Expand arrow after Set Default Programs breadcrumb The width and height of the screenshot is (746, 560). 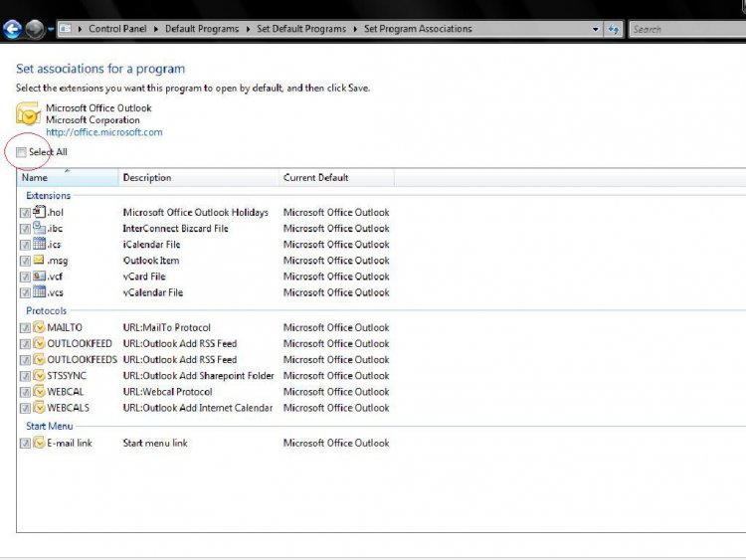click(355, 29)
